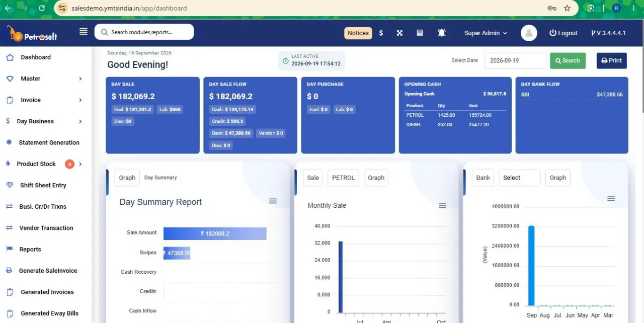Click the Shift Sheet Entry gem icon
This screenshot has width=644, height=323.
10,185
